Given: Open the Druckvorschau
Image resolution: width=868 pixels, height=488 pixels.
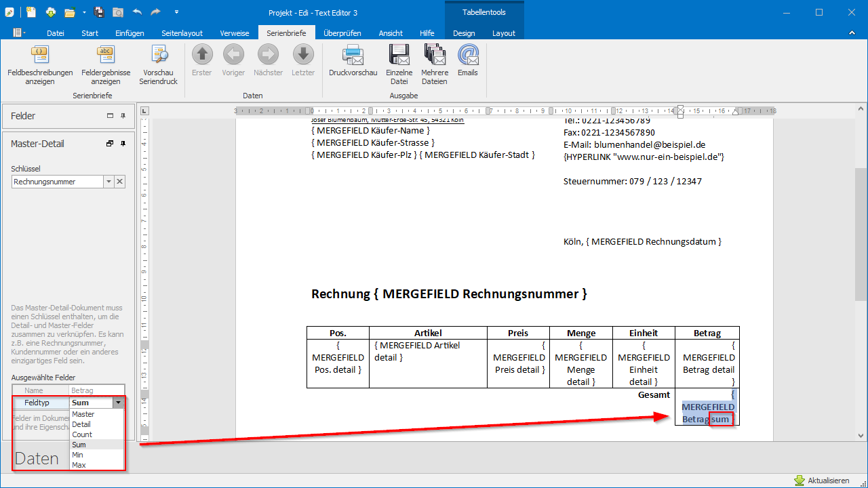Looking at the screenshot, I should [x=353, y=55].
